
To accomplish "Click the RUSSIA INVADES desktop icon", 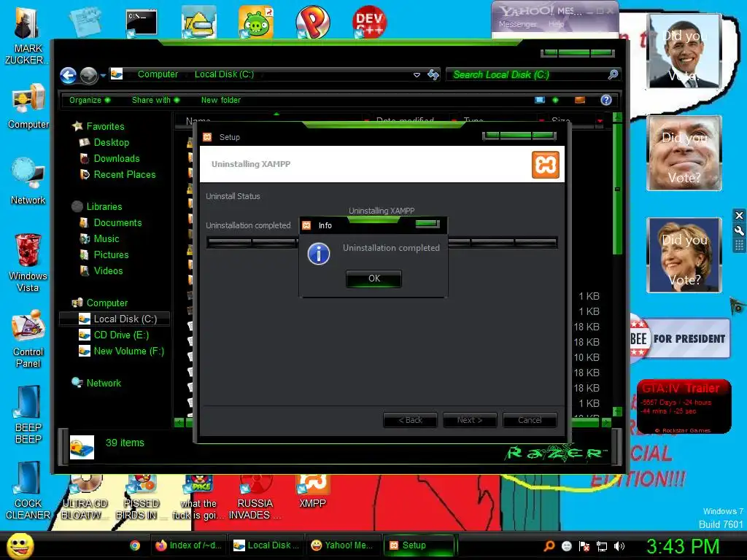I will point(255,497).
